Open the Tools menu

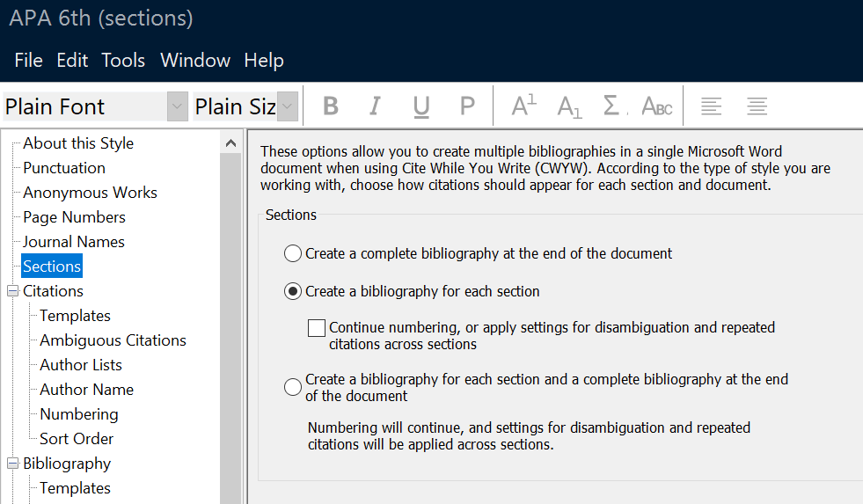[123, 60]
